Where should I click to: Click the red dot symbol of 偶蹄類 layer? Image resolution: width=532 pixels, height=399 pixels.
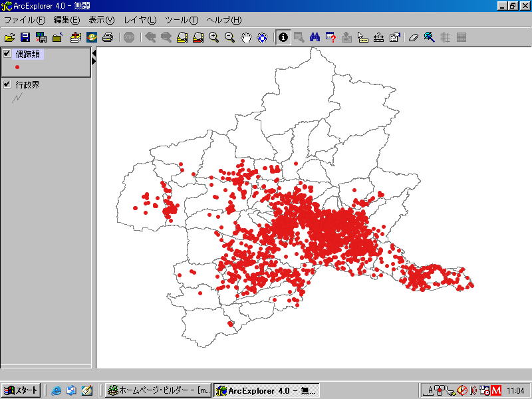[17, 67]
